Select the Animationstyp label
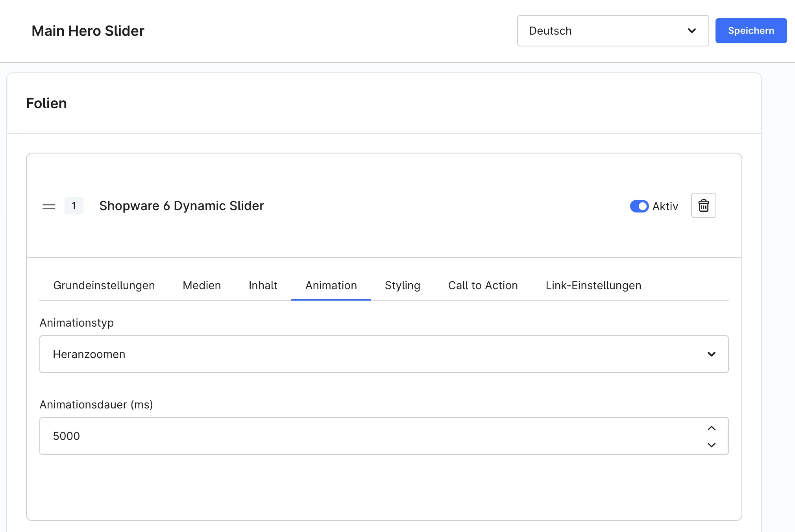795x532 pixels. tap(77, 323)
